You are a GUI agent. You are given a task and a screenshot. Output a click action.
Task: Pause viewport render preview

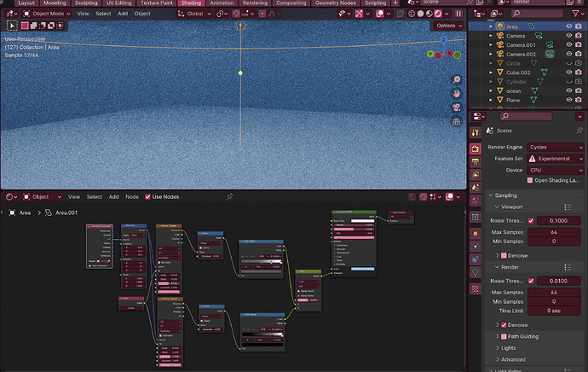pos(458,14)
